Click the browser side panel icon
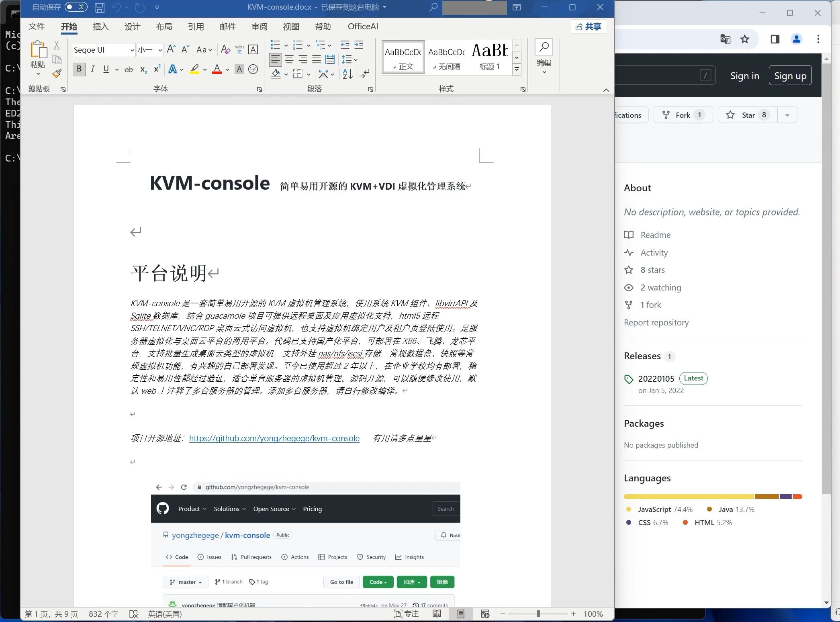This screenshot has height=622, width=840. click(775, 39)
